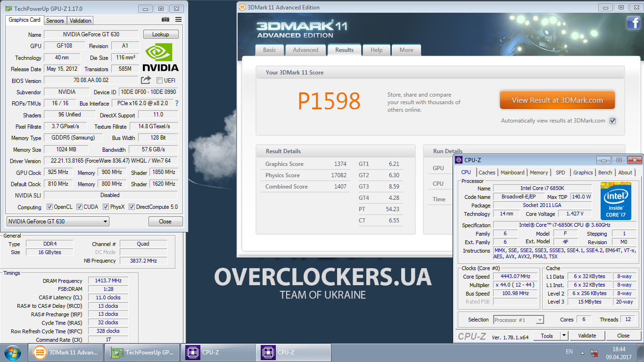Image resolution: width=644 pixels, height=362 pixels.
Task: Click Windows Start orb
Action: click(x=13, y=352)
